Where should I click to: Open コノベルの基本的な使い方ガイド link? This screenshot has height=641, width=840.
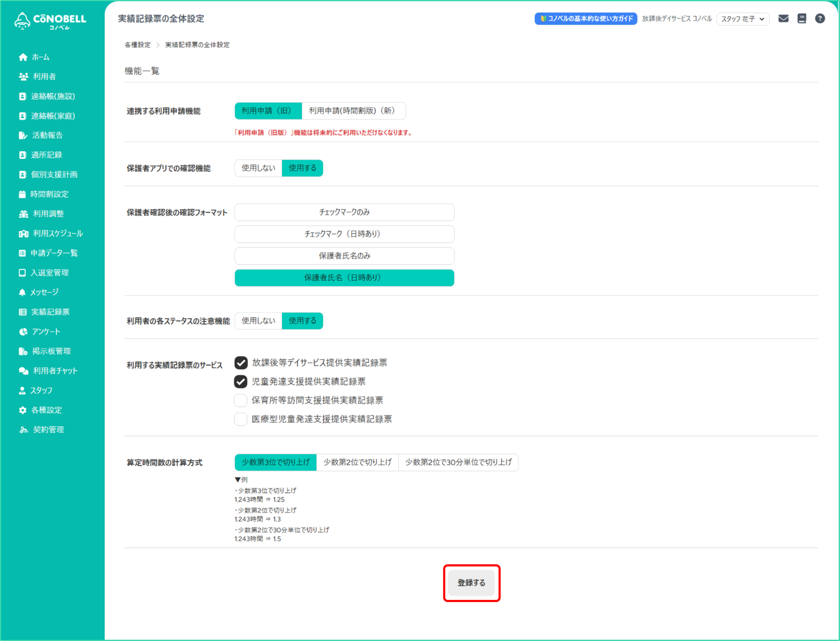point(586,18)
